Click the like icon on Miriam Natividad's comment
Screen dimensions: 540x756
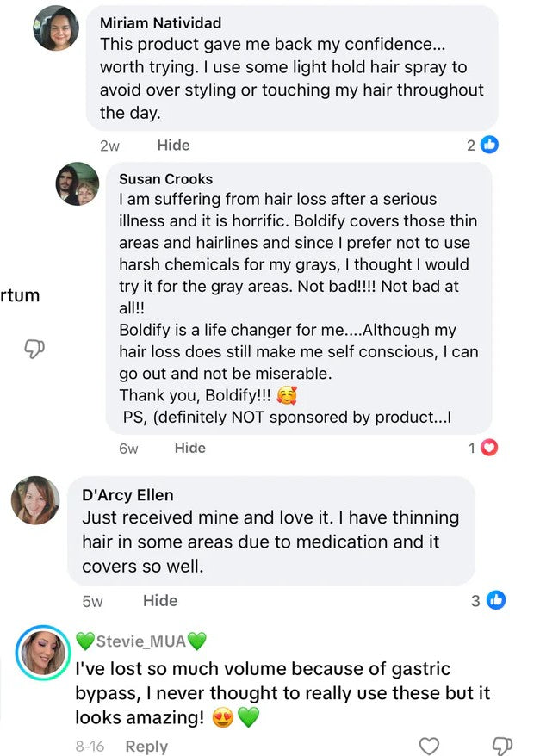[490, 145]
